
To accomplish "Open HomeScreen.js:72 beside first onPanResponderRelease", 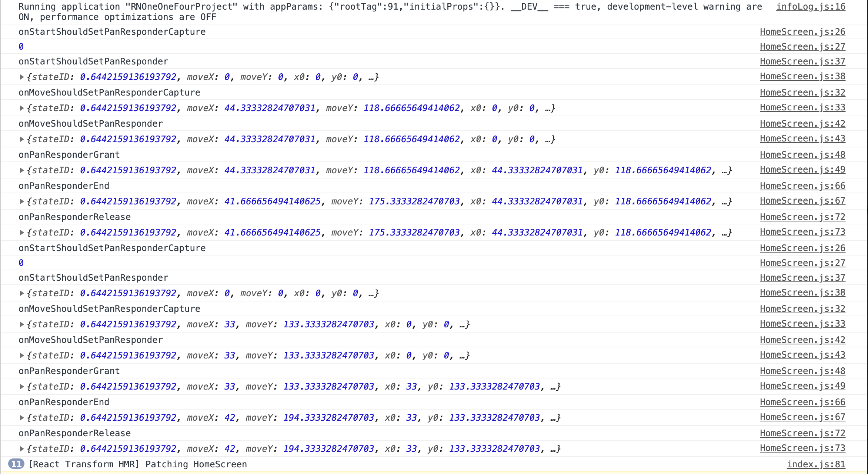I will 802,217.
